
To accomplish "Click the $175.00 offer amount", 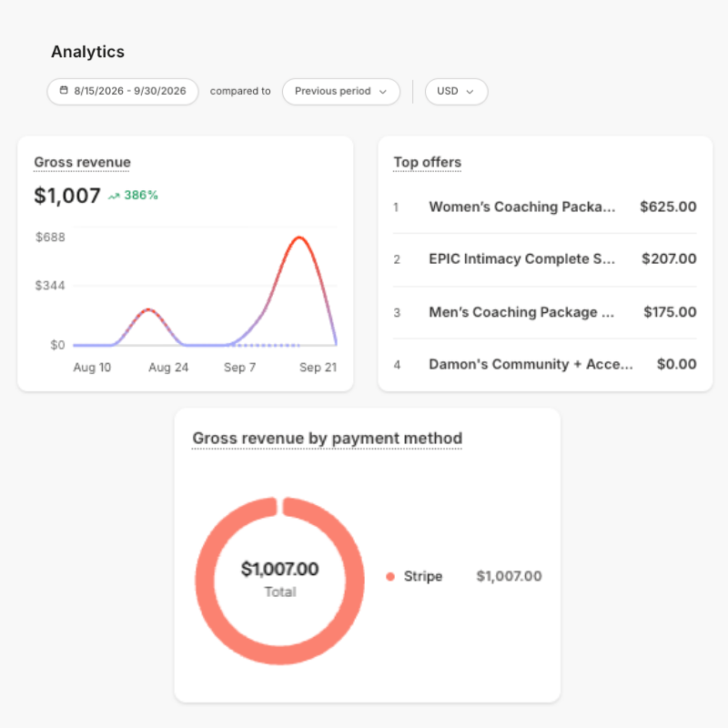I will 670,312.
